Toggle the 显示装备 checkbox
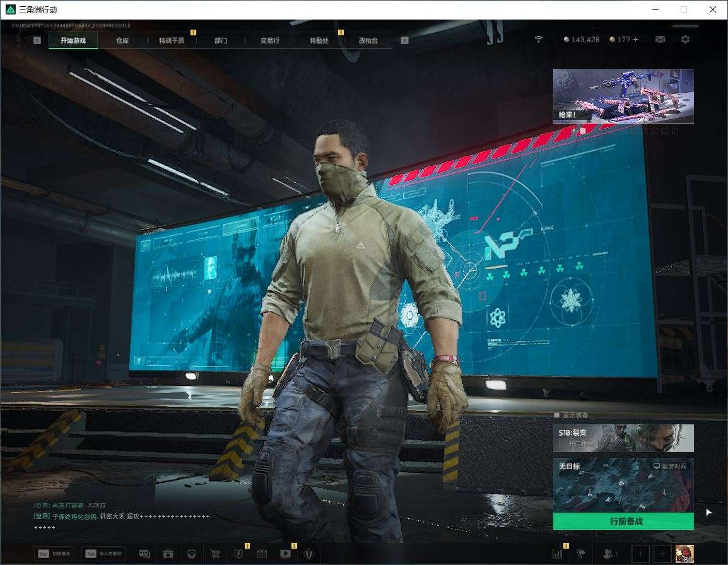The height and width of the screenshot is (565, 728). click(x=557, y=414)
